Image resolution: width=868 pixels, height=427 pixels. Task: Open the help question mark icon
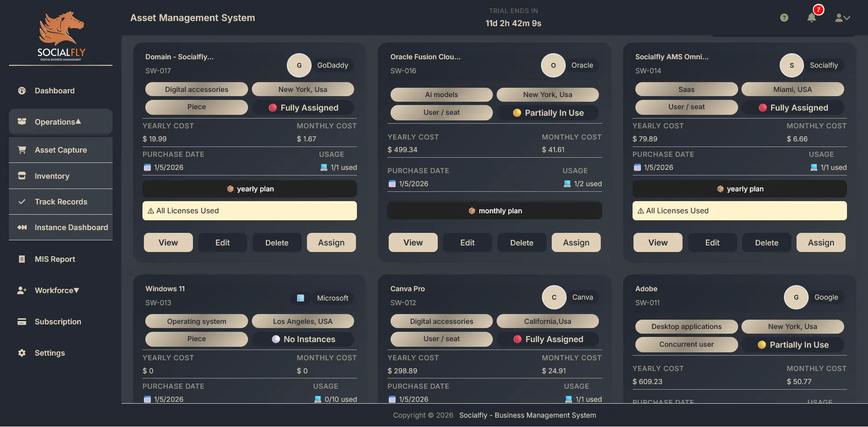[x=784, y=18]
